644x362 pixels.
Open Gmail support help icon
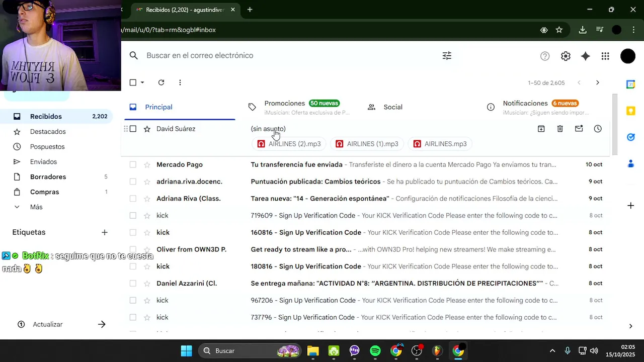(545, 56)
